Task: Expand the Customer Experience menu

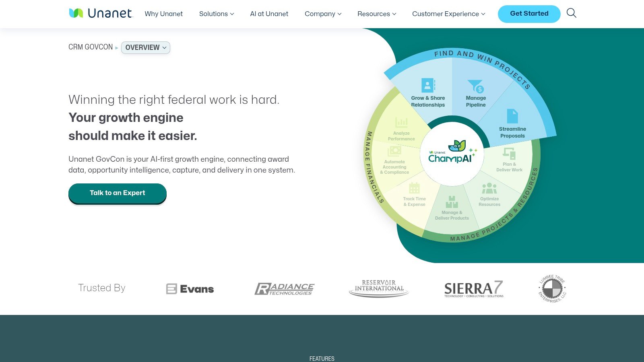Action: tap(449, 14)
